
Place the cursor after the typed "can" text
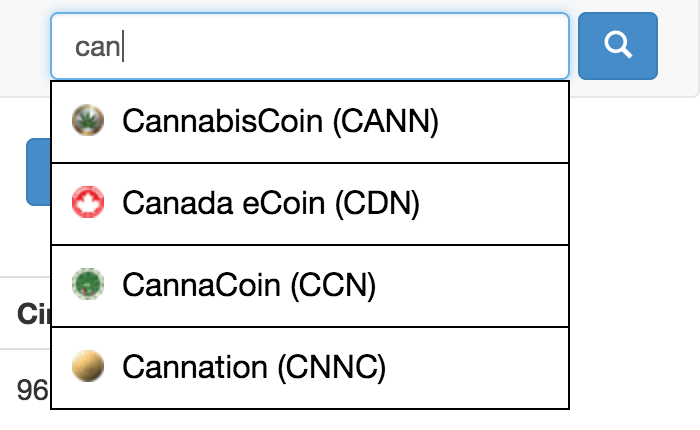(122, 46)
